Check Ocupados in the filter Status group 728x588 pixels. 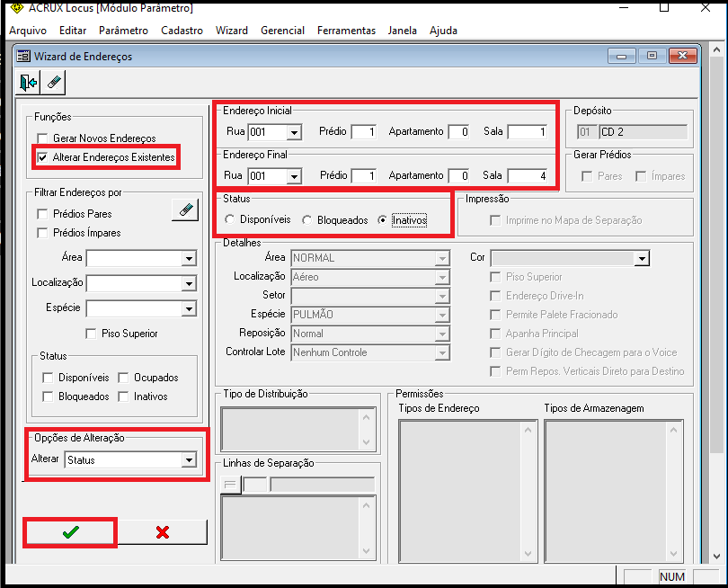tap(123, 378)
